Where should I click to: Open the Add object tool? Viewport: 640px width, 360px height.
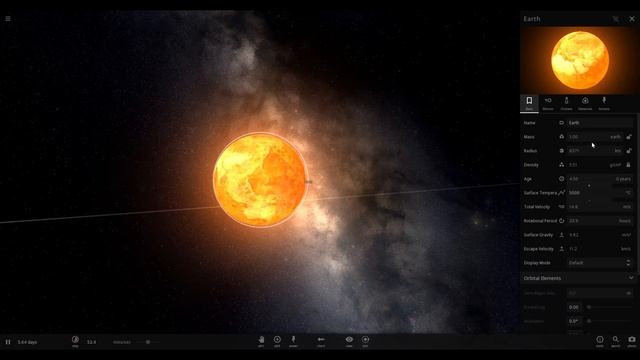(277, 340)
